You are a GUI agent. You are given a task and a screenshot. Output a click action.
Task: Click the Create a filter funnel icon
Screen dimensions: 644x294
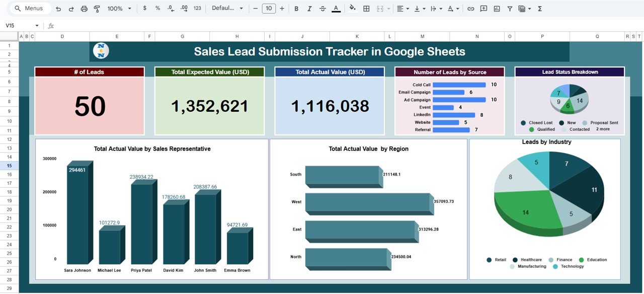(510, 9)
